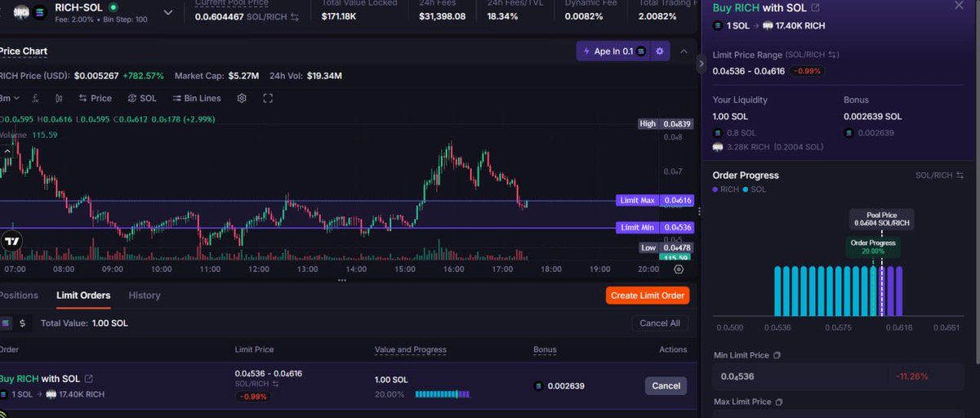Viewport: 980px width, 418px height.
Task: Click green status dot beside RICH-SOL
Action: point(113,7)
